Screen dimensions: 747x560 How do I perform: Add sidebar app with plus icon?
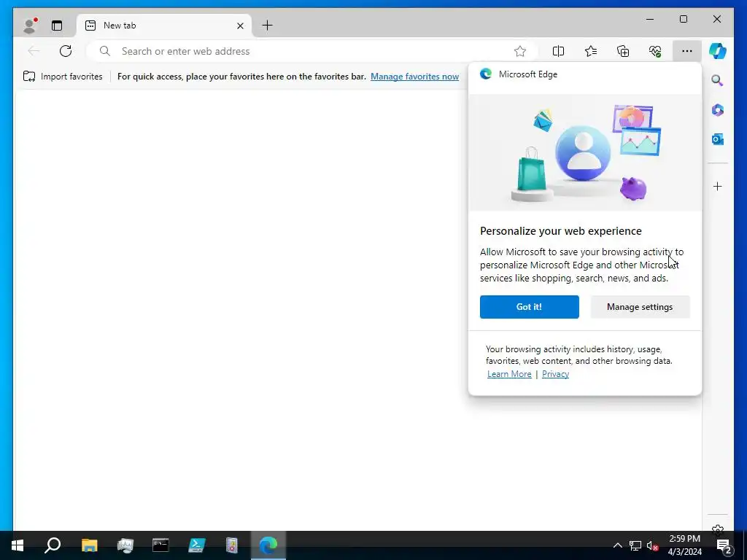point(718,186)
